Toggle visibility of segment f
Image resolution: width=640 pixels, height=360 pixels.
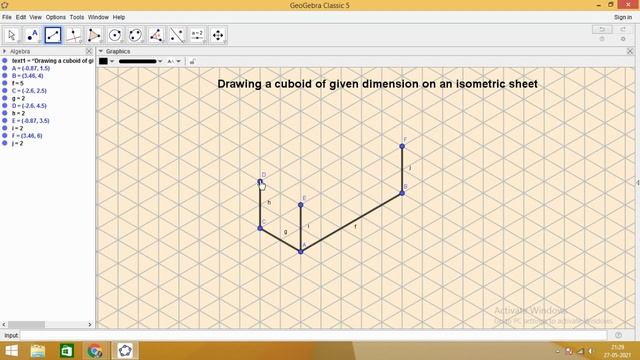[x=5, y=83]
